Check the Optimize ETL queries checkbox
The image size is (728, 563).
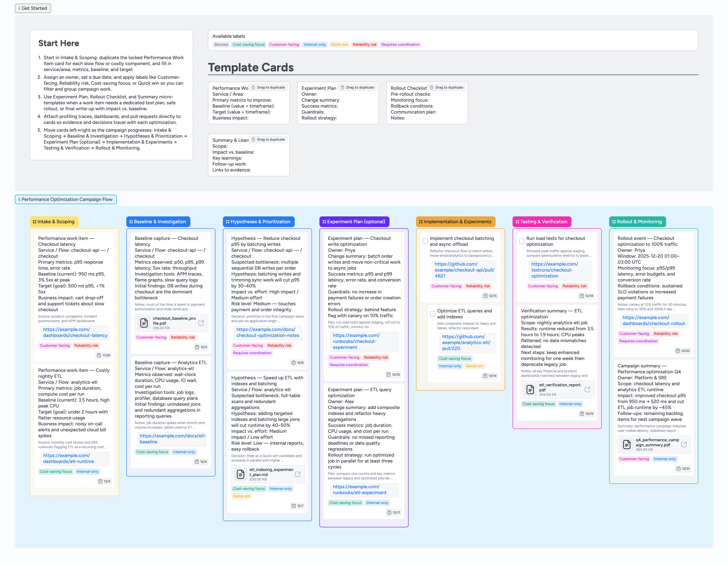pos(433,313)
